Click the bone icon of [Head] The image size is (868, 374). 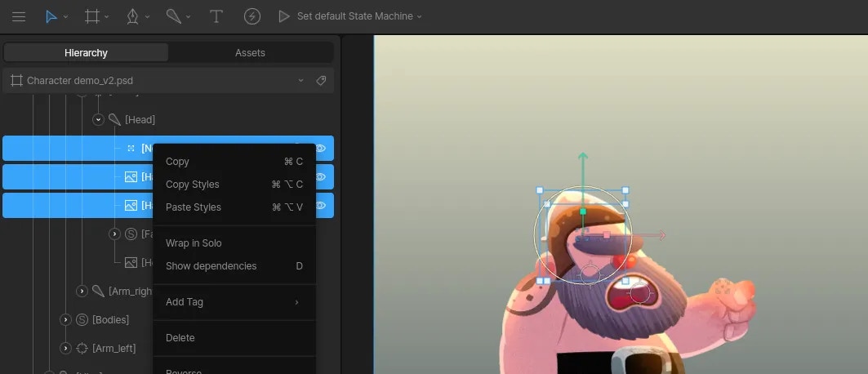point(114,119)
